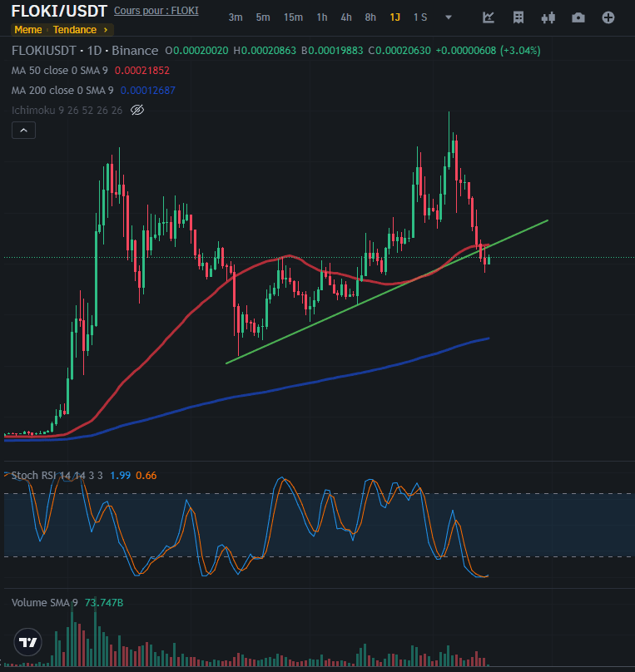
Task: Select the MA 200 close indicator label
Action: pyautogui.click(x=62, y=91)
